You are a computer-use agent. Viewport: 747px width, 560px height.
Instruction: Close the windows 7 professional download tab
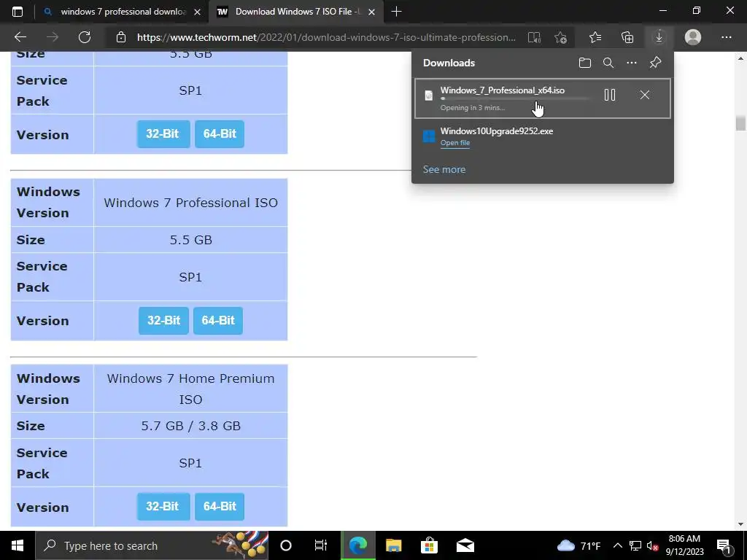(197, 12)
